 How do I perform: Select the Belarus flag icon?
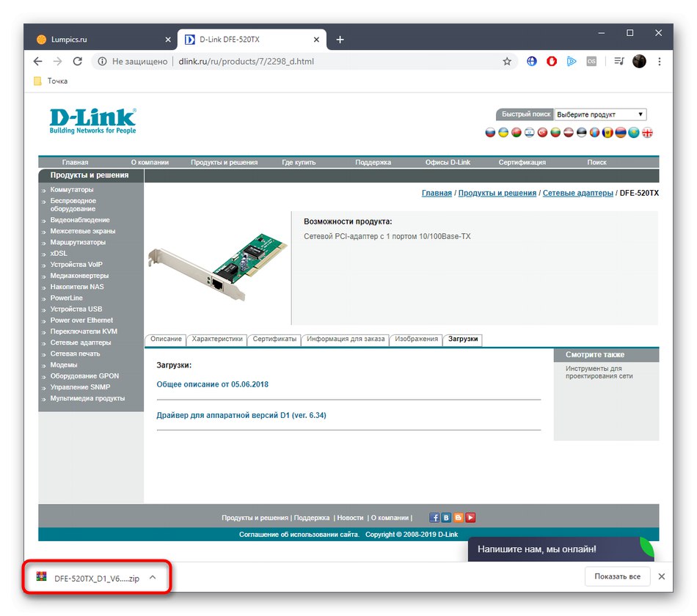click(516, 133)
